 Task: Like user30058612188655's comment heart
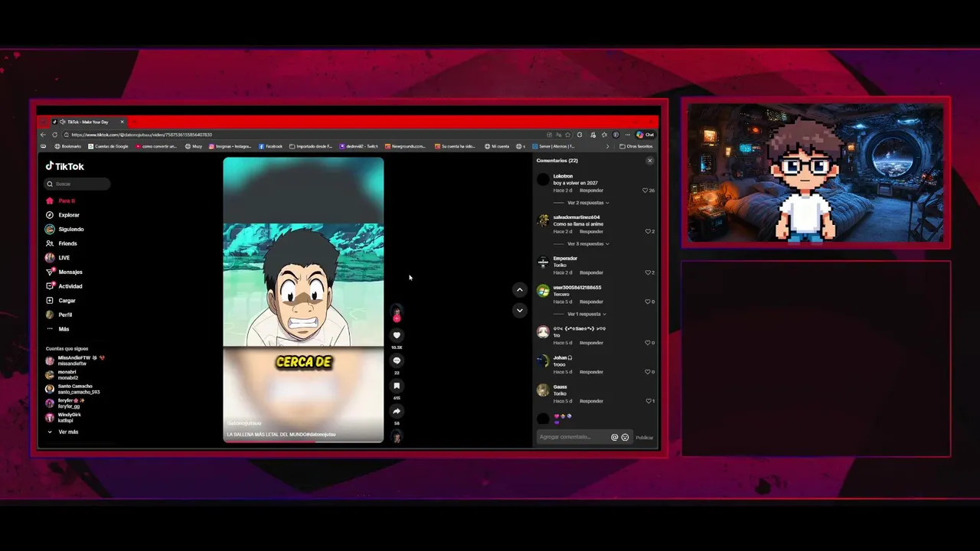pos(648,302)
